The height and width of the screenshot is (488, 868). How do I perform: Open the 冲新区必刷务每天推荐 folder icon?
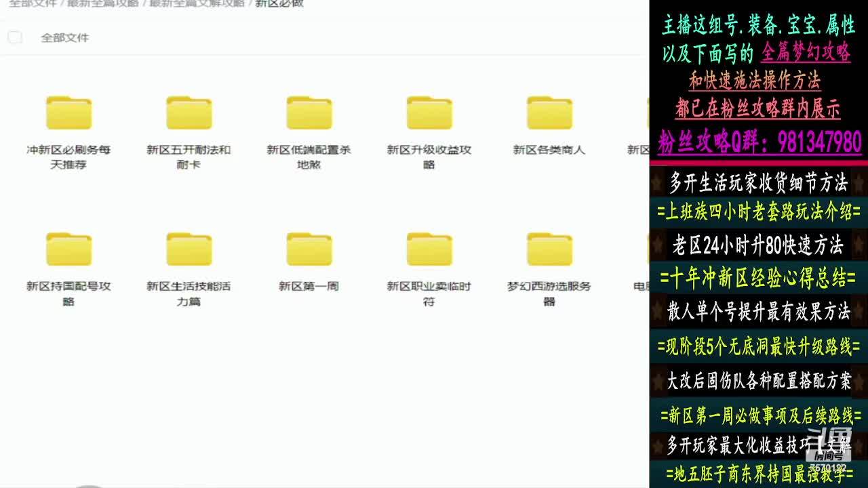[68, 113]
